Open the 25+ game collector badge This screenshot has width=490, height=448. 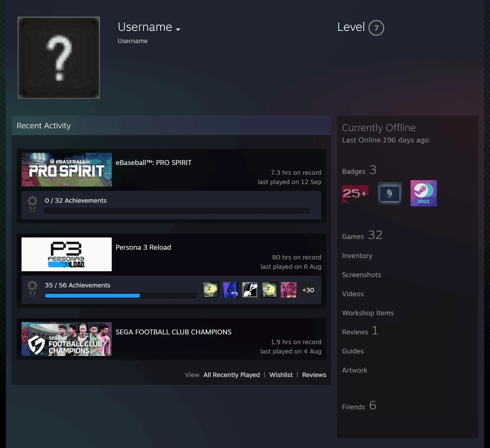(355, 194)
